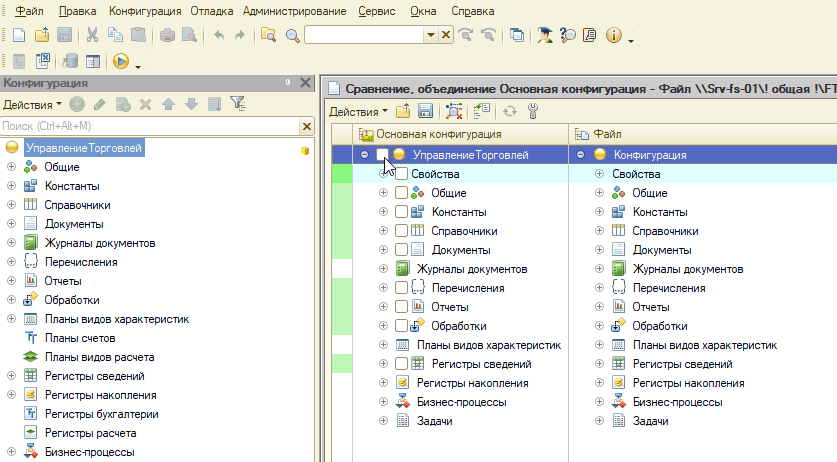Open the Администрирование menu
This screenshot has width=837, height=462.
(294, 11)
